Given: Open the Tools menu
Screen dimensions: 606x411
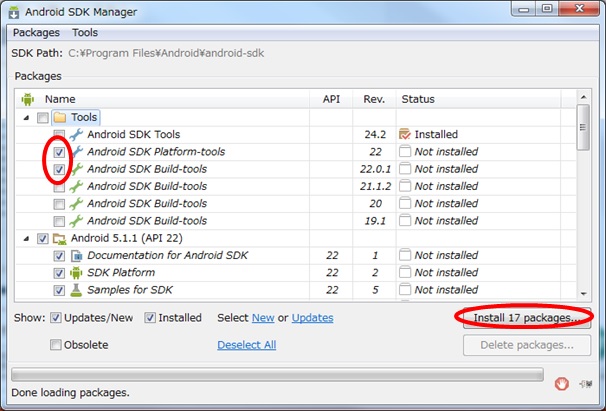Looking at the screenshot, I should point(85,32).
